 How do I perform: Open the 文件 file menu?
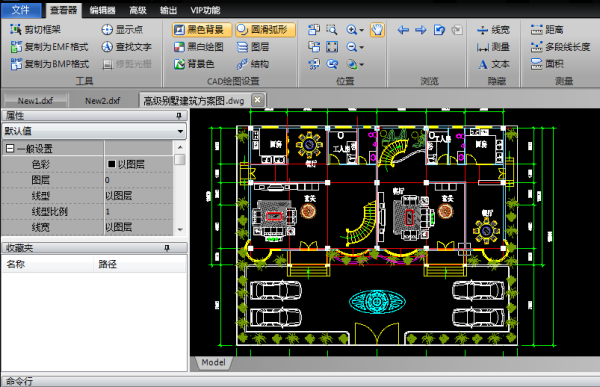pos(21,10)
